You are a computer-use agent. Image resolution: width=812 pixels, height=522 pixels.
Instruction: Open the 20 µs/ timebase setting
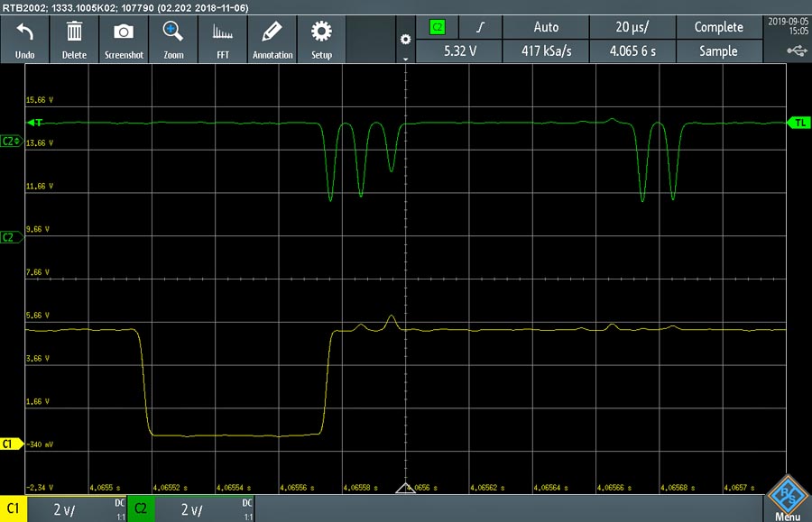[632, 27]
